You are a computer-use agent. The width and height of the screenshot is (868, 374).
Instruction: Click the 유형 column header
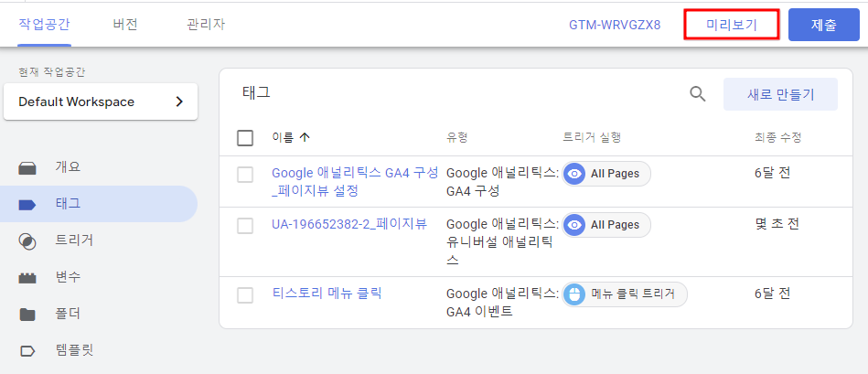tap(457, 138)
